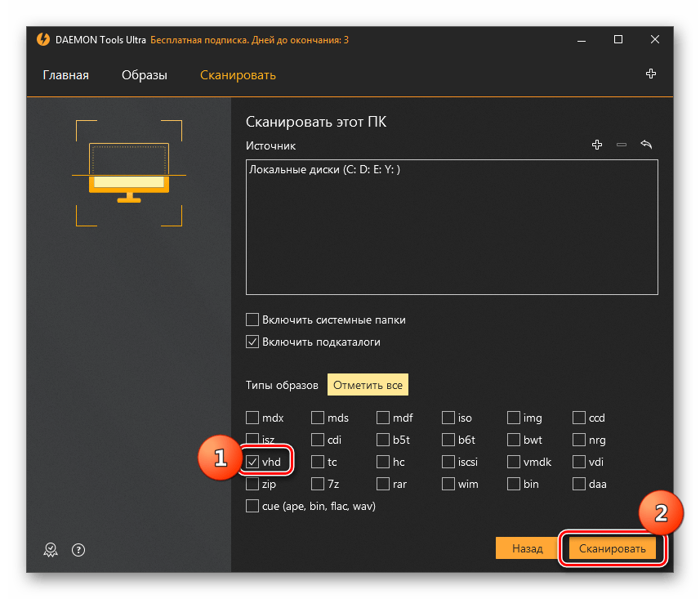700x599 pixels.
Task: Click the monitor scan illustration
Action: (x=128, y=172)
